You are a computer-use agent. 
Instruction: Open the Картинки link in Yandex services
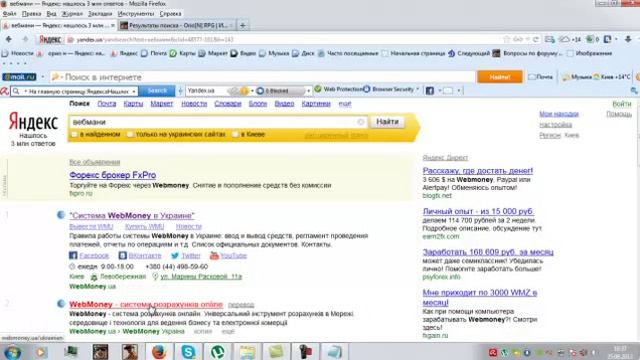[x=316, y=104]
